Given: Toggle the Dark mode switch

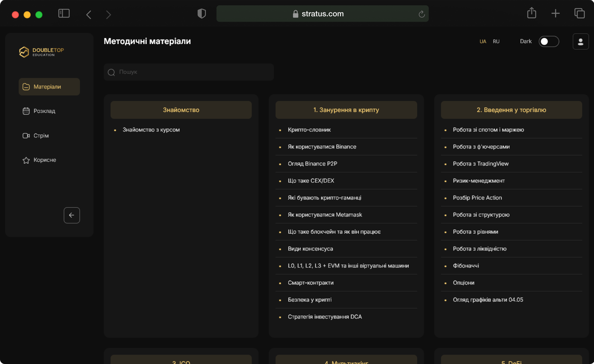Looking at the screenshot, I should point(549,42).
